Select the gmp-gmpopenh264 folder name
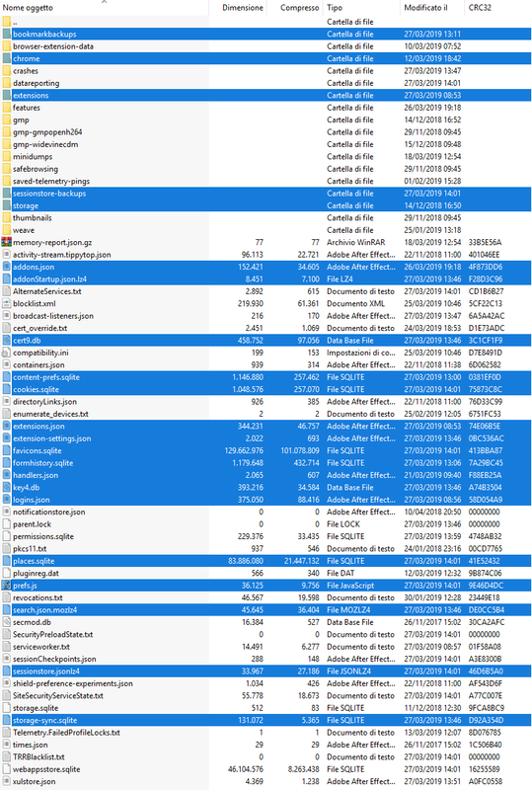 click(47, 132)
